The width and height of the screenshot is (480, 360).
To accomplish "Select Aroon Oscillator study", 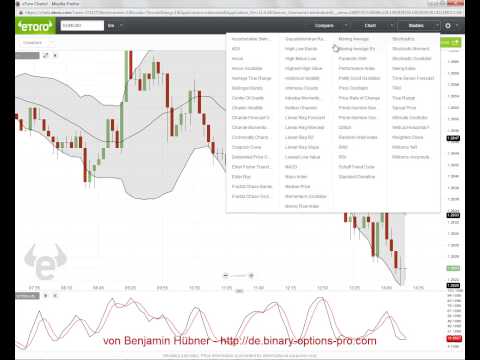I will (x=247, y=68).
